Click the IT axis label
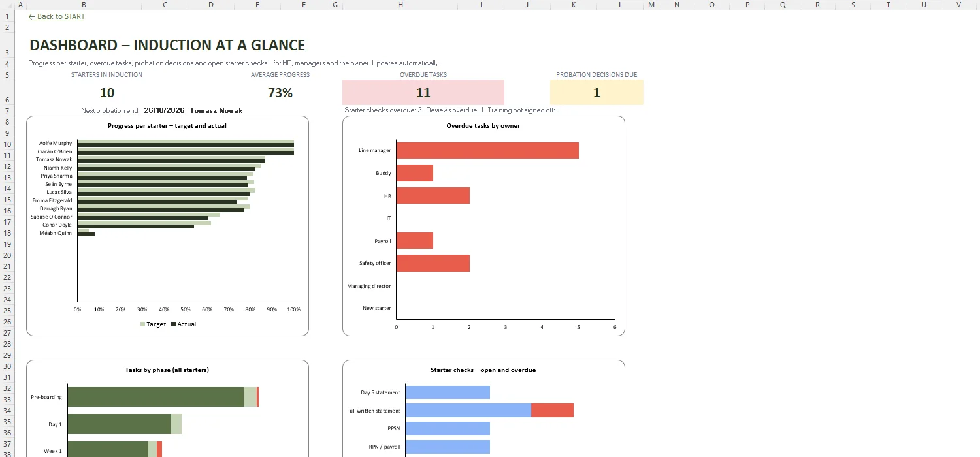The height and width of the screenshot is (457, 980). [x=389, y=218]
